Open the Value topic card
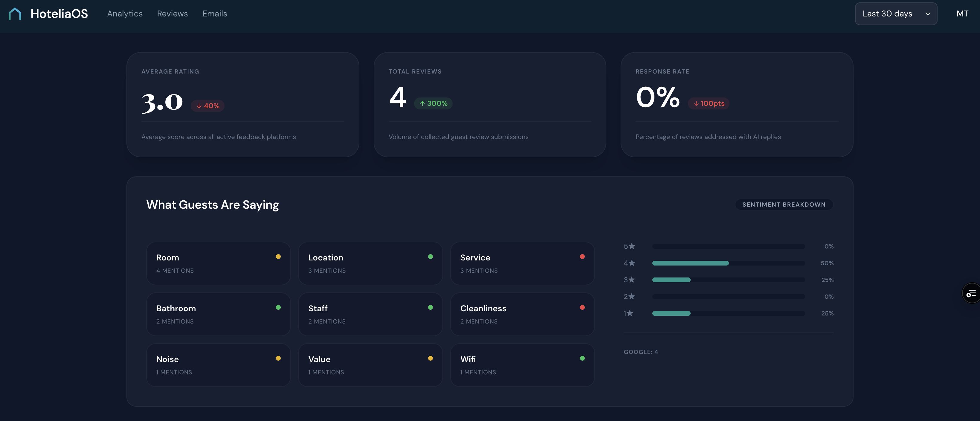The image size is (980, 421). pyautogui.click(x=370, y=365)
